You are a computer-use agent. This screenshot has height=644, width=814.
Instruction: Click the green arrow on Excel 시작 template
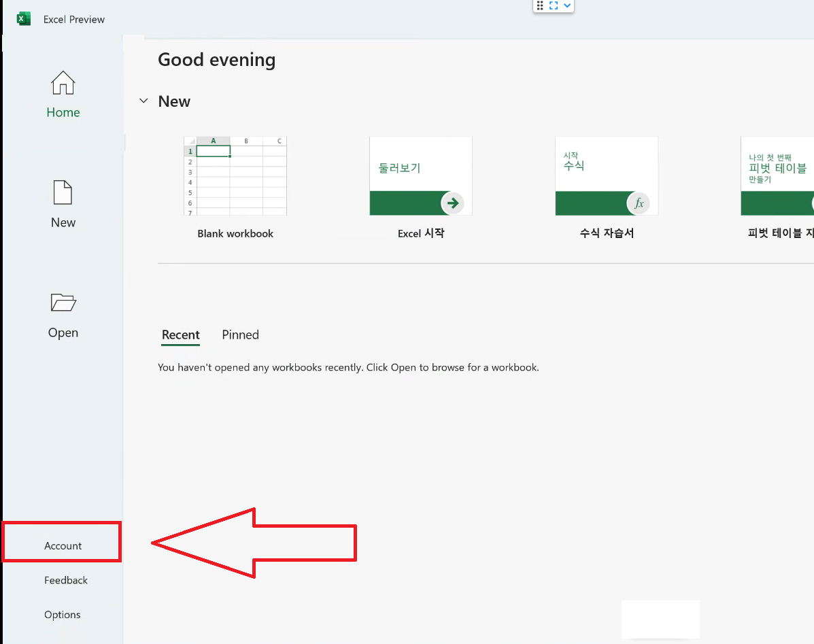(453, 203)
